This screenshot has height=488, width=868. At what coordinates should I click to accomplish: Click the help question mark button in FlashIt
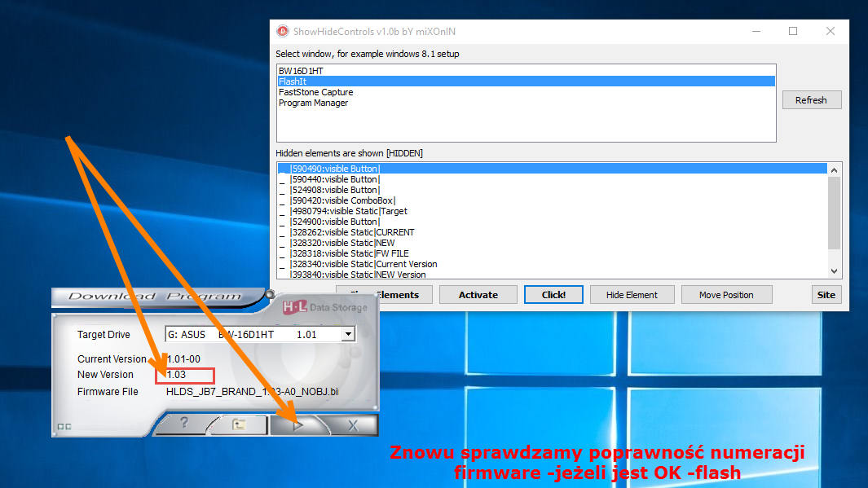click(x=184, y=424)
